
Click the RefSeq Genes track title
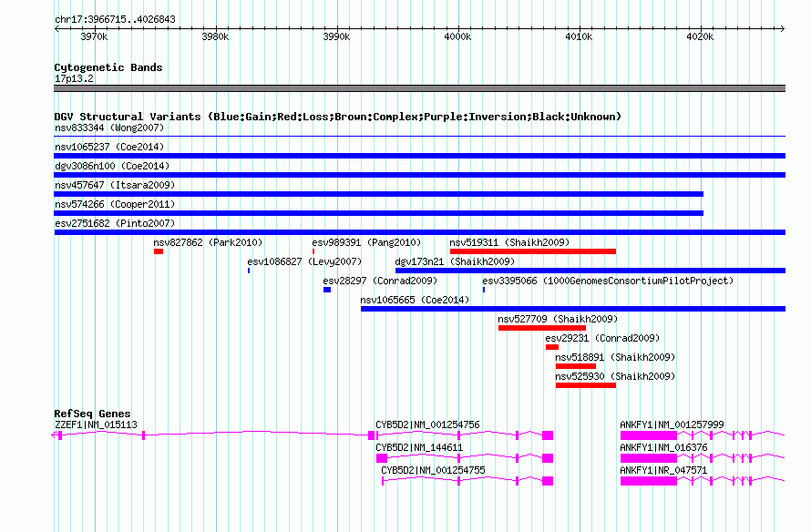click(92, 414)
